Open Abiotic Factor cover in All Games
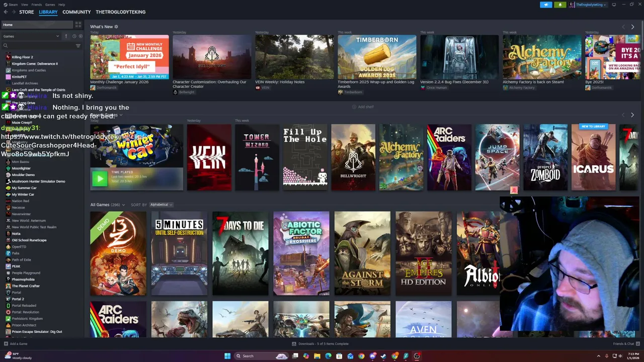The image size is (644, 362). click(301, 253)
